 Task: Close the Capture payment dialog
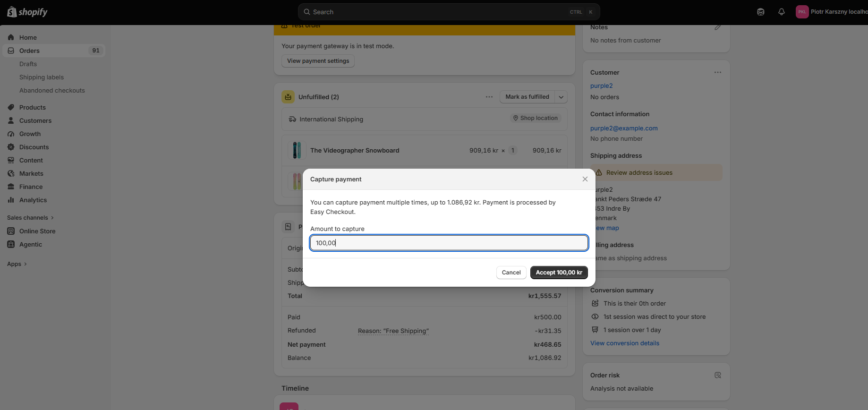tap(585, 179)
